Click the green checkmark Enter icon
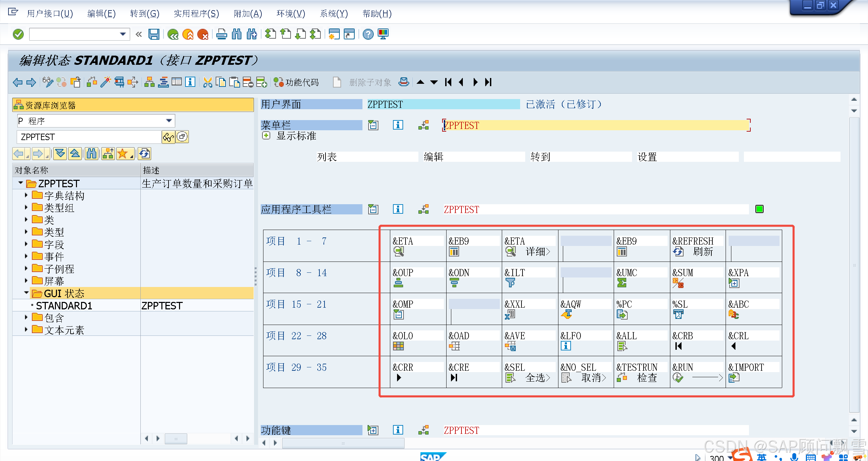The width and height of the screenshot is (868, 461). pyautogui.click(x=18, y=34)
